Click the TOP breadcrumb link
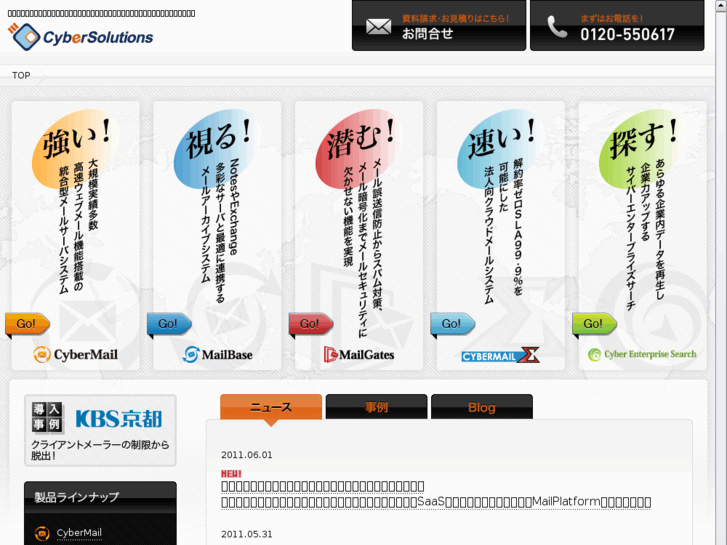The width and height of the screenshot is (727, 545). pos(21,75)
